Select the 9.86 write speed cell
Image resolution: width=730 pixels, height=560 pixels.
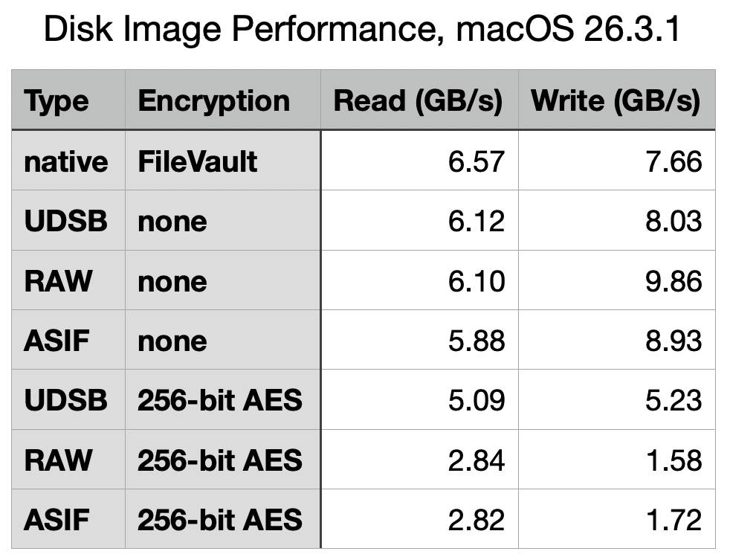(x=674, y=281)
